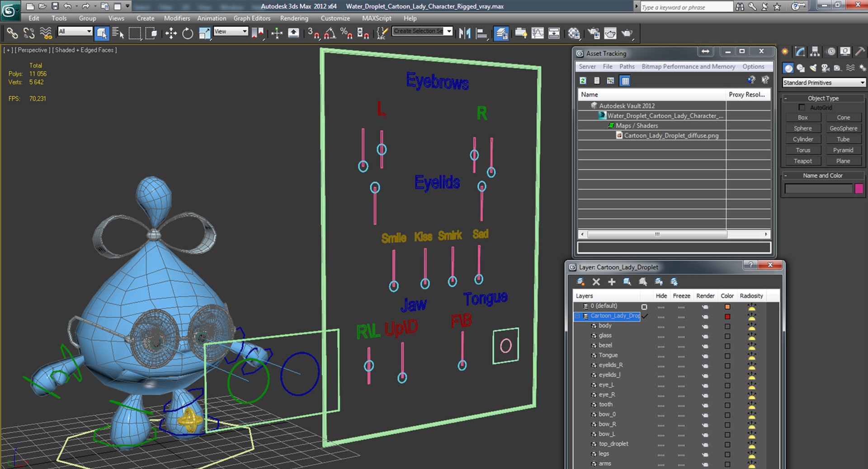Activate the Select Object tool
This screenshot has width=868, height=469.
pos(101,33)
